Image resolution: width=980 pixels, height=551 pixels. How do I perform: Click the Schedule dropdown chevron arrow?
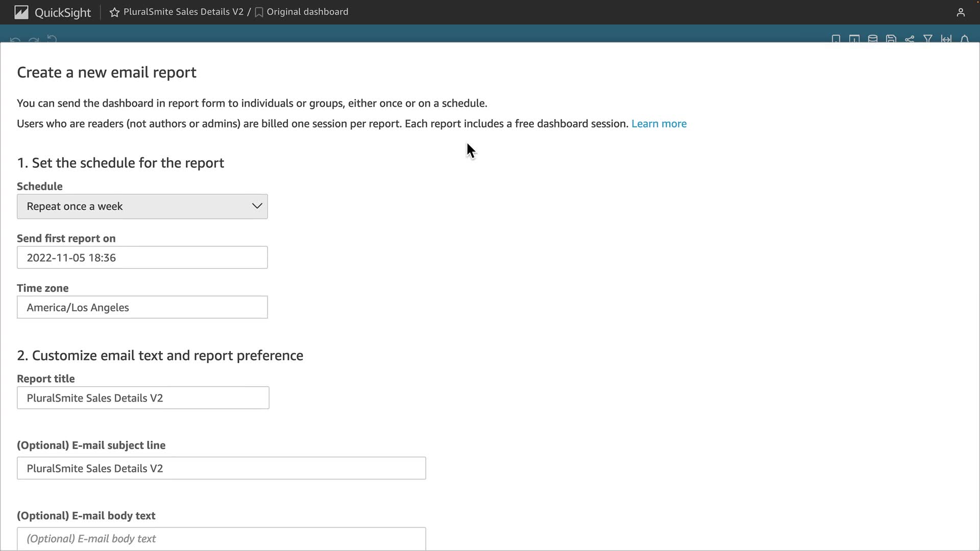[x=257, y=206]
